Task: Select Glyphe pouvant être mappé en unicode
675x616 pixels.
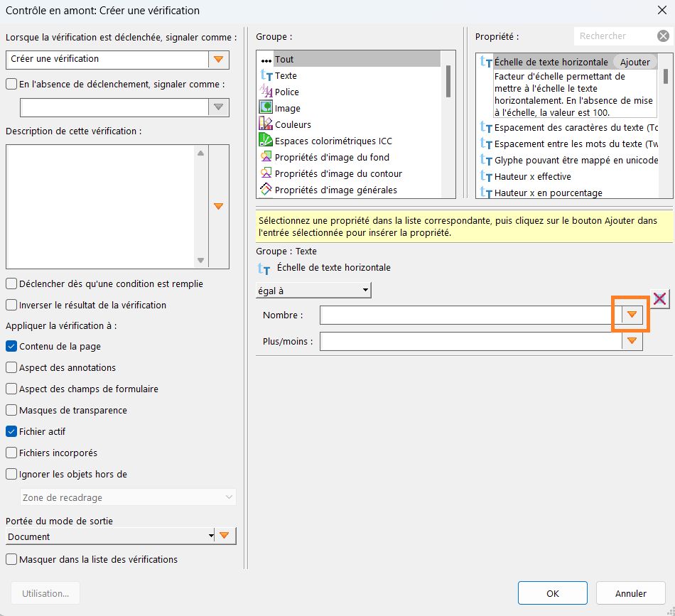Action: [x=576, y=160]
